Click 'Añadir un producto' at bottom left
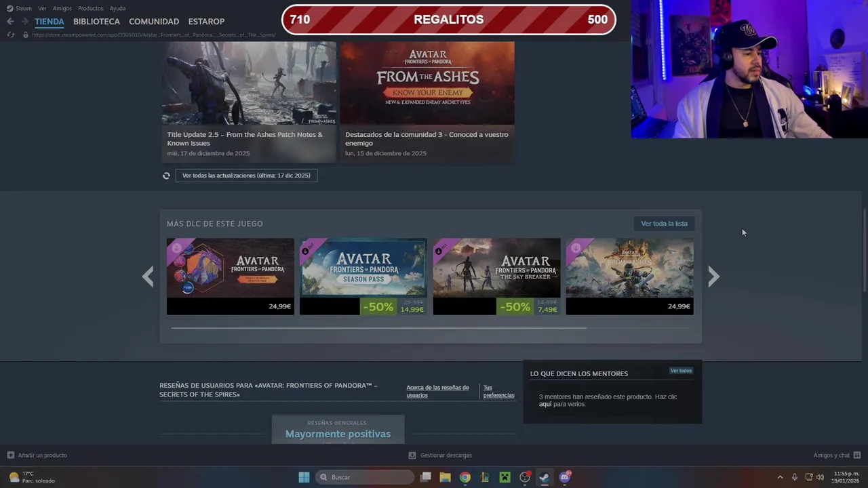868x488 pixels. click(x=43, y=455)
